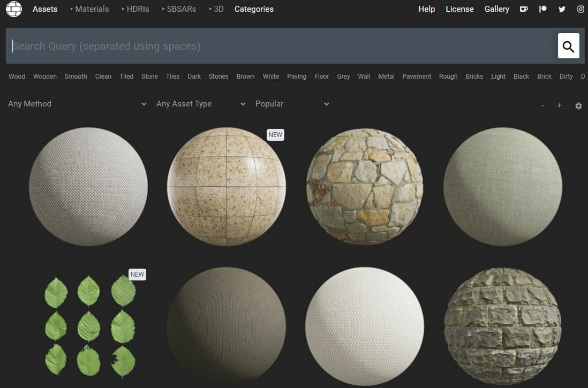Open the Twitter bird icon
Image resolution: width=588 pixels, height=388 pixels.
tap(562, 9)
